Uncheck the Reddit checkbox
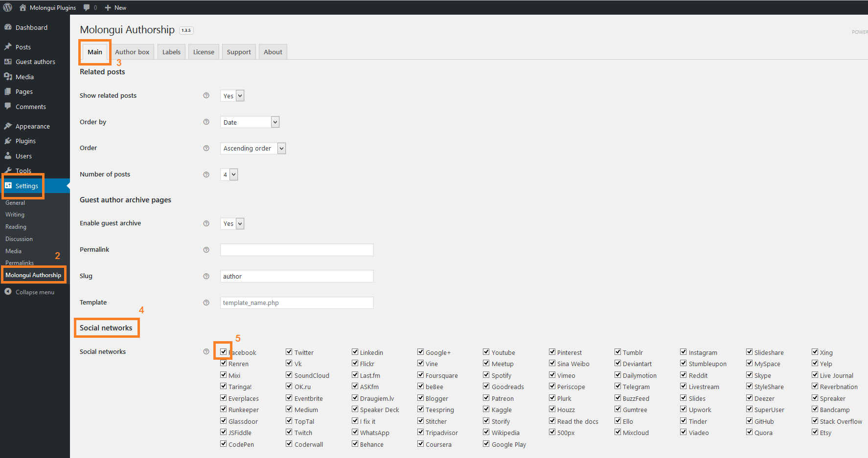The image size is (868, 458). click(x=684, y=374)
